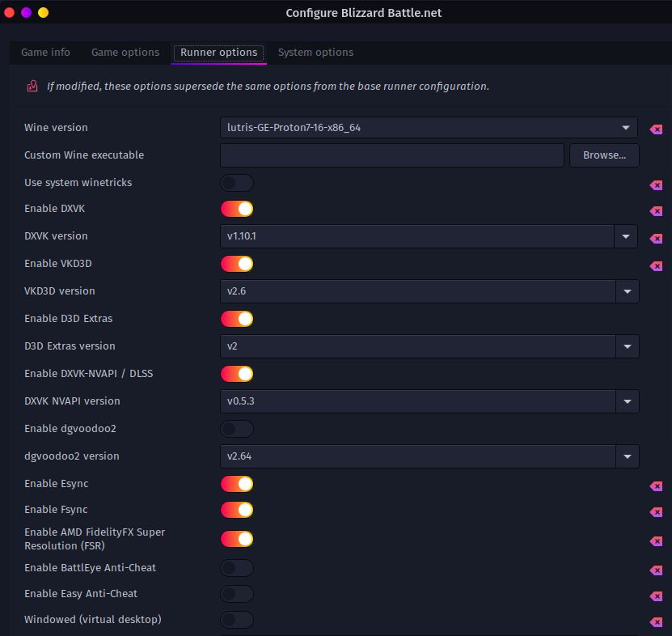
Task: Edit the dgvoodoo2 version text v2.64
Action: point(418,456)
